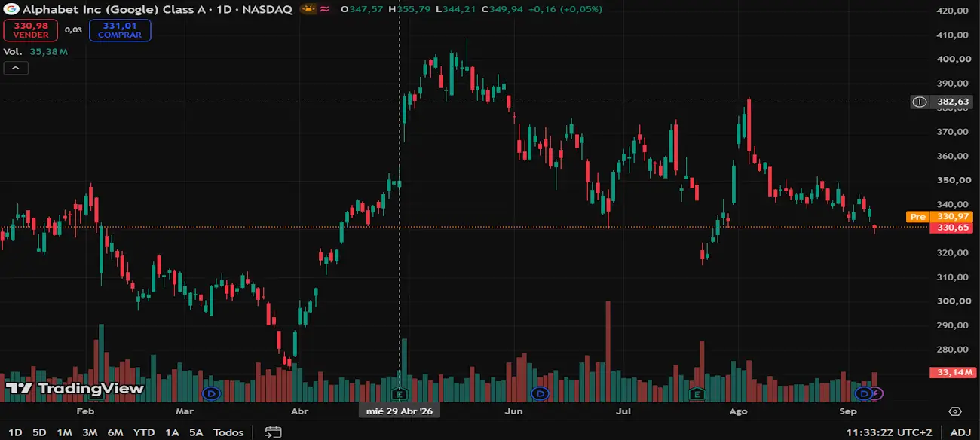
Task: Click the Pre 330,97 pre-market price label
Action: click(939, 216)
